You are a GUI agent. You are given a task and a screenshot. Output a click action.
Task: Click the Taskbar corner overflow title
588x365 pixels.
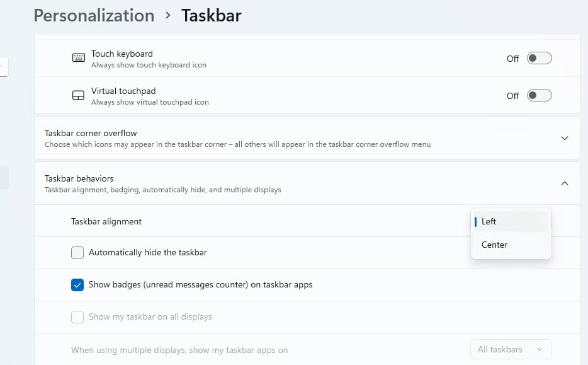point(91,134)
